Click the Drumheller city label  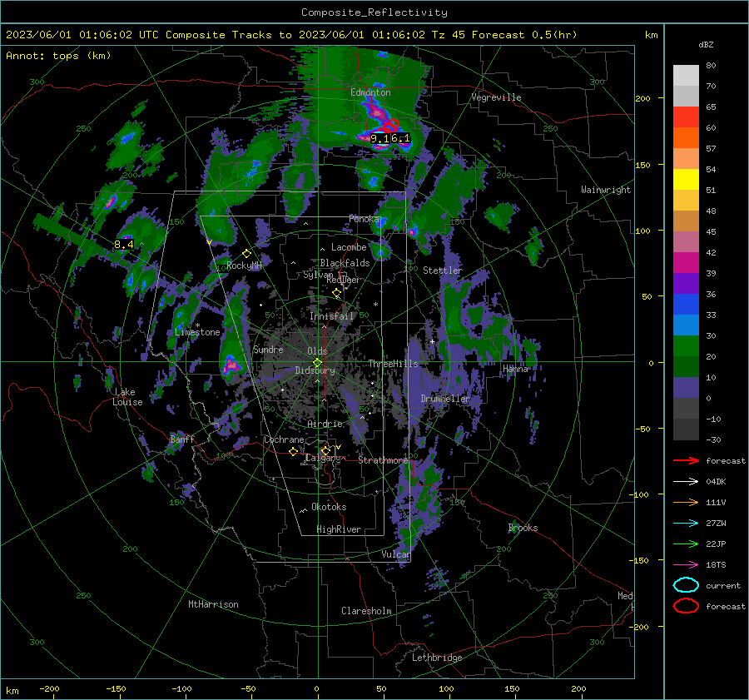(x=445, y=399)
